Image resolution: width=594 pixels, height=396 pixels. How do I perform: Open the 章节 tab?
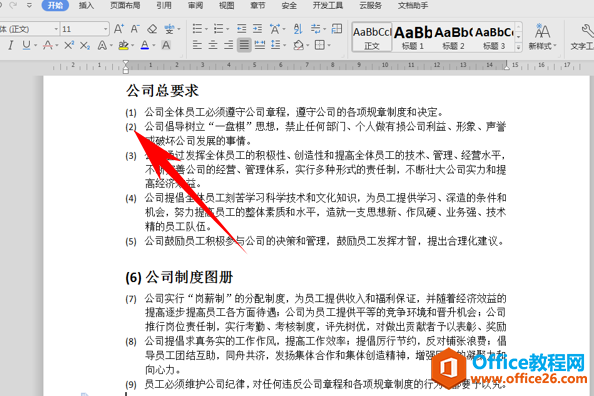point(258,5)
